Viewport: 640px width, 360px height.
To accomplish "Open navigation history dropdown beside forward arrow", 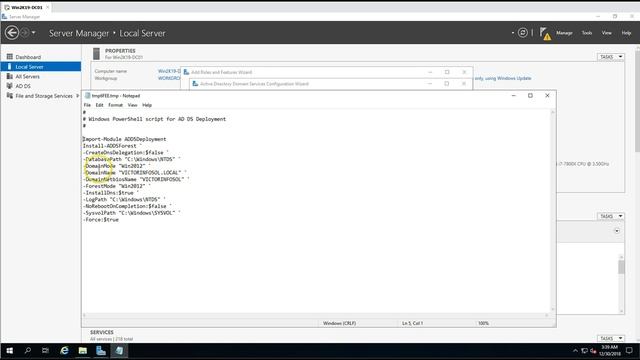I will tap(33, 33).
